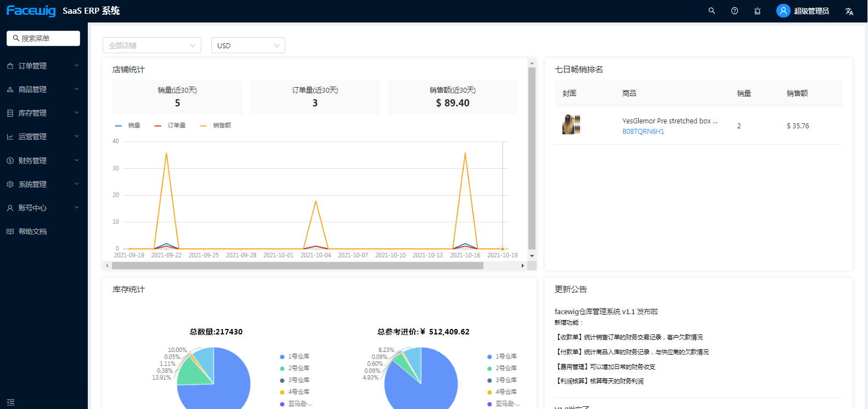
Task: Expand the 订单管理 sidebar menu
Action: tap(43, 66)
